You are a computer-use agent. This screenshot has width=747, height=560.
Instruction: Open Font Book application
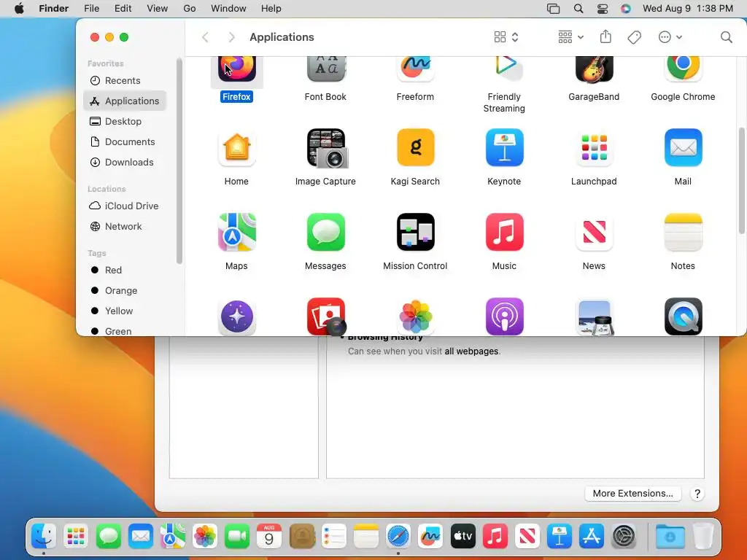(x=326, y=69)
